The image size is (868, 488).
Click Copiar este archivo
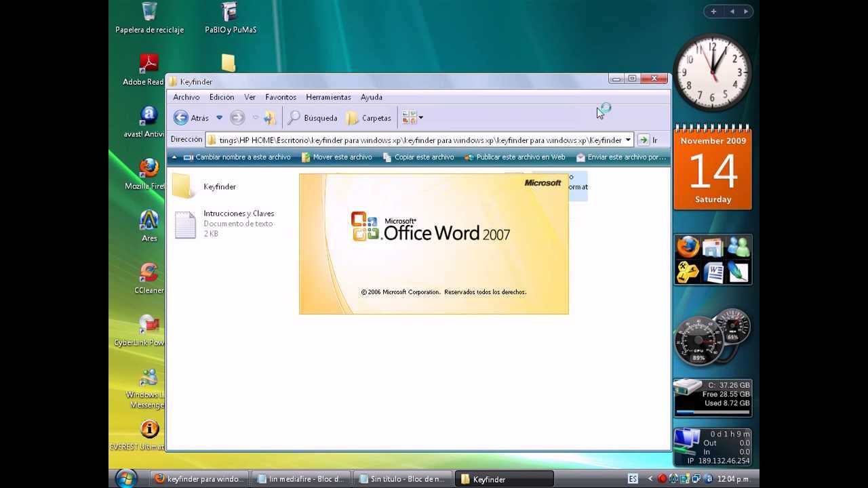click(x=418, y=157)
